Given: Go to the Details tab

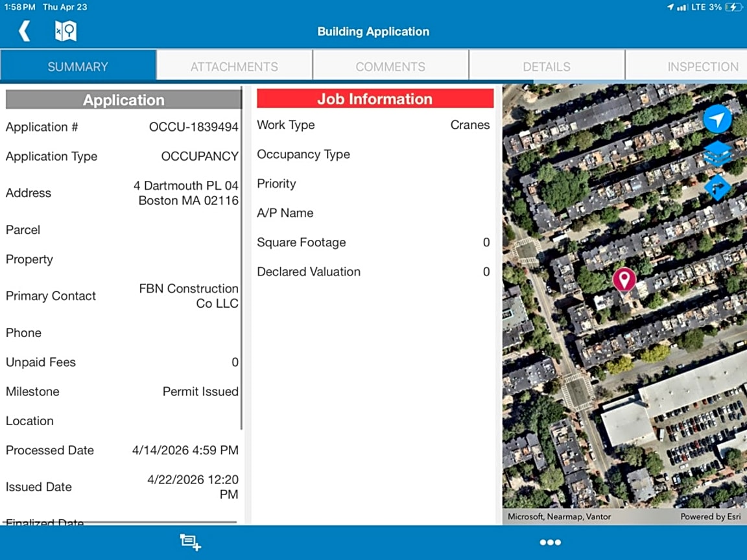Looking at the screenshot, I should tap(547, 66).
